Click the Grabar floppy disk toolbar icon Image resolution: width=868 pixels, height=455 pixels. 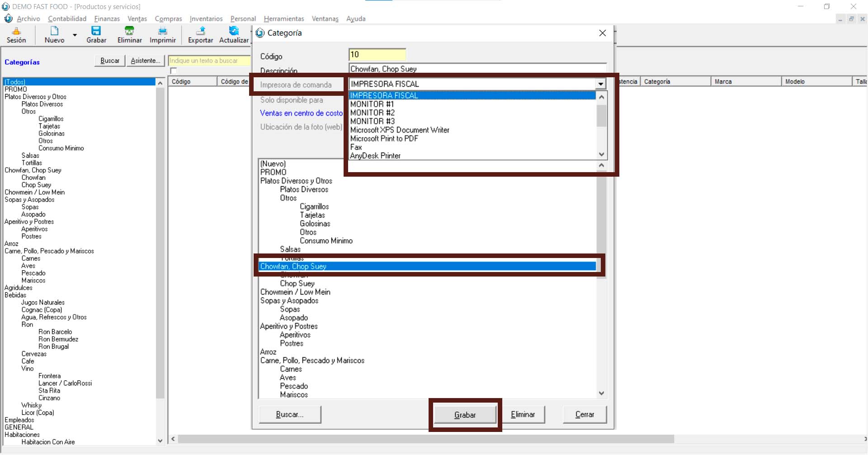click(x=96, y=31)
